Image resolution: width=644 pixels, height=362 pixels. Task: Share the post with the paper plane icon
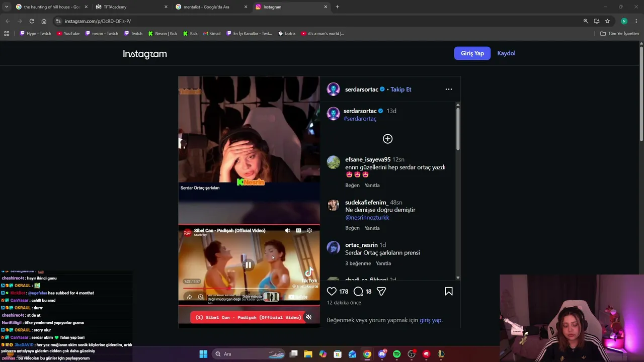click(381, 291)
